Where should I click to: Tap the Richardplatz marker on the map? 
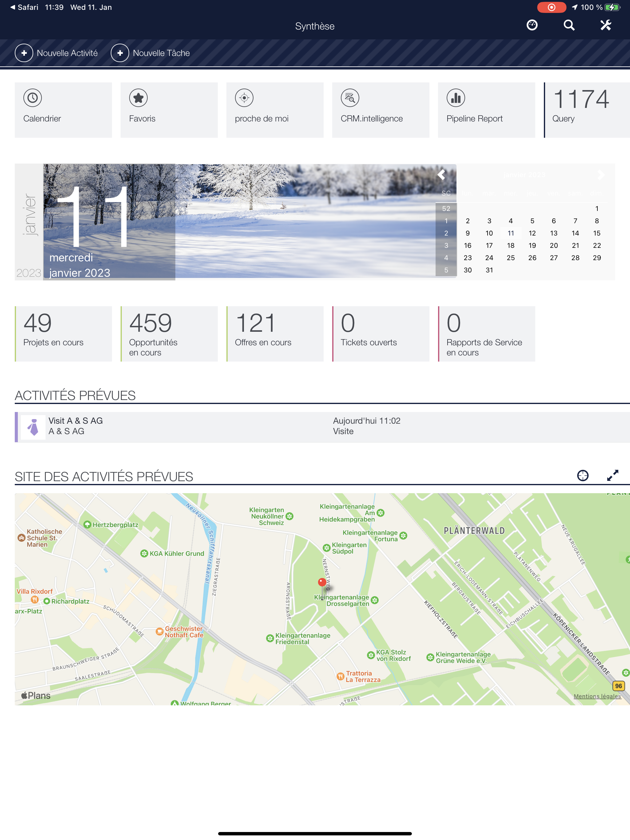point(47,601)
